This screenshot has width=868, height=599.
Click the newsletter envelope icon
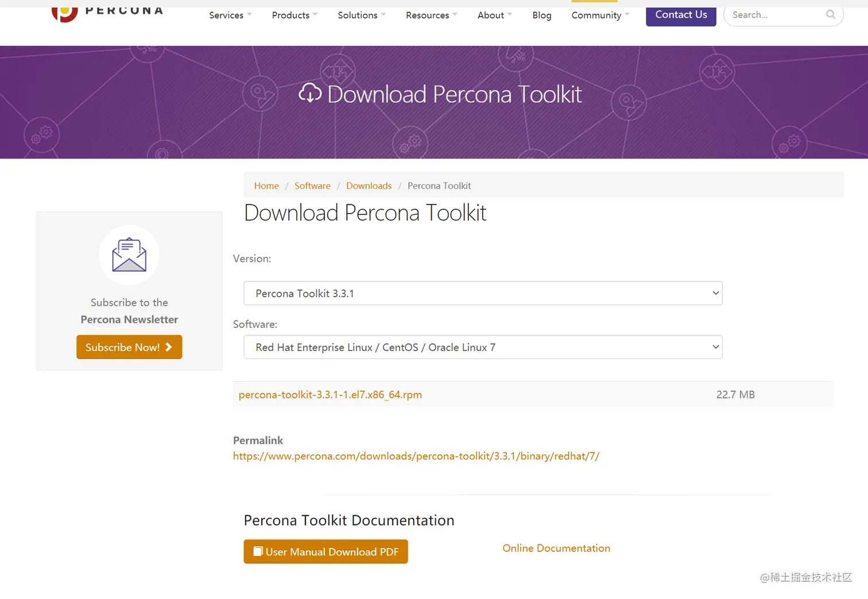click(129, 255)
